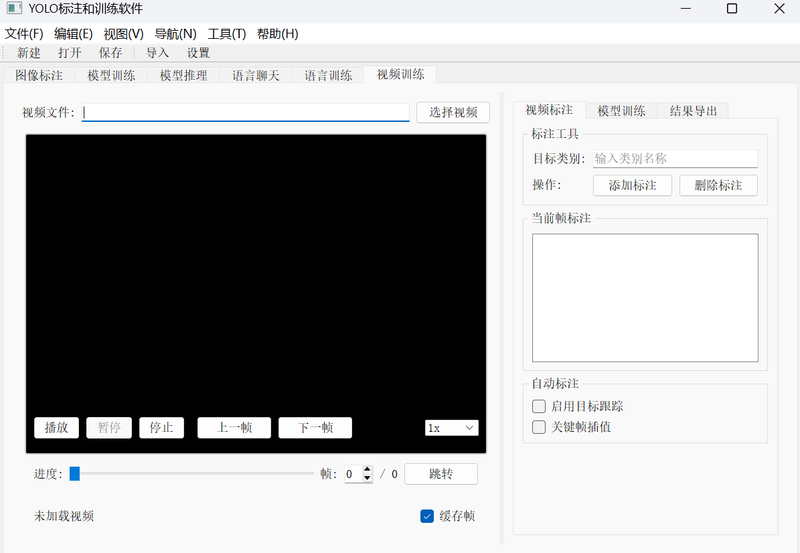The image size is (800, 553).
Task: Select the 视频训练 tab
Action: [401, 74]
